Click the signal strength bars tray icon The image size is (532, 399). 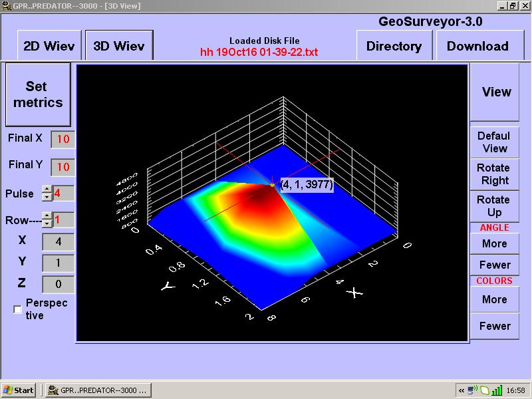497,390
